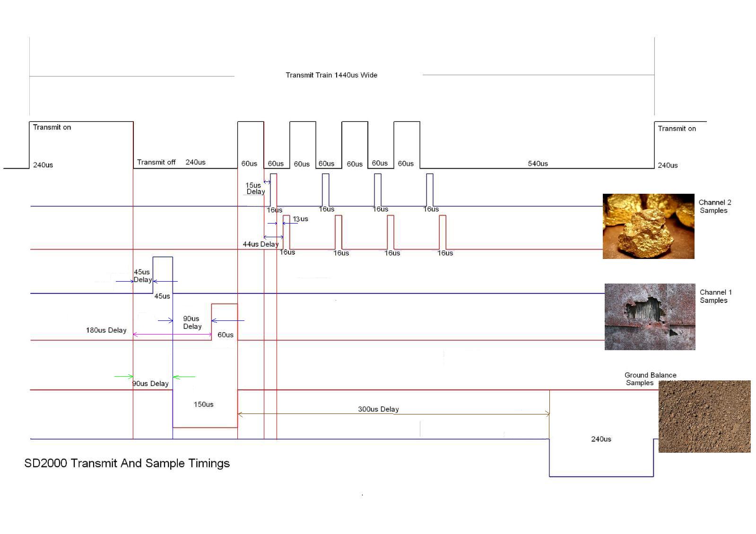Select the "Ground Balance Samples" caption

tap(650, 379)
